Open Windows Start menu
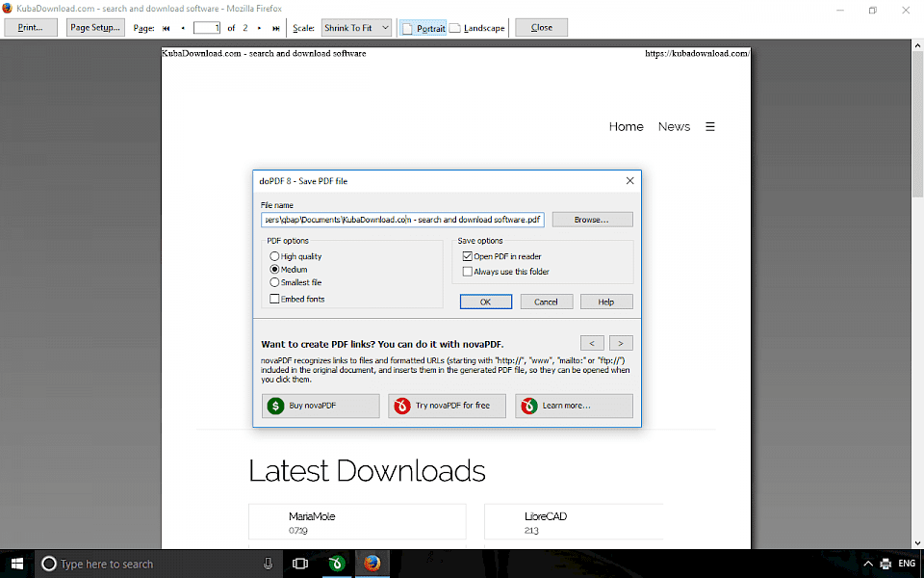 [x=17, y=564]
